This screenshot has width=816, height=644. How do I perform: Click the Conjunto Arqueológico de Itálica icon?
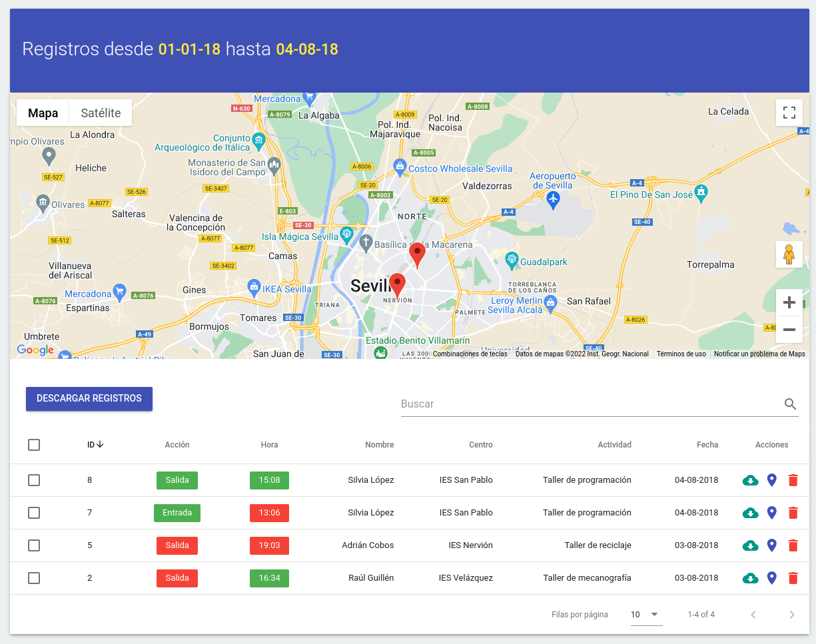pyautogui.click(x=258, y=141)
